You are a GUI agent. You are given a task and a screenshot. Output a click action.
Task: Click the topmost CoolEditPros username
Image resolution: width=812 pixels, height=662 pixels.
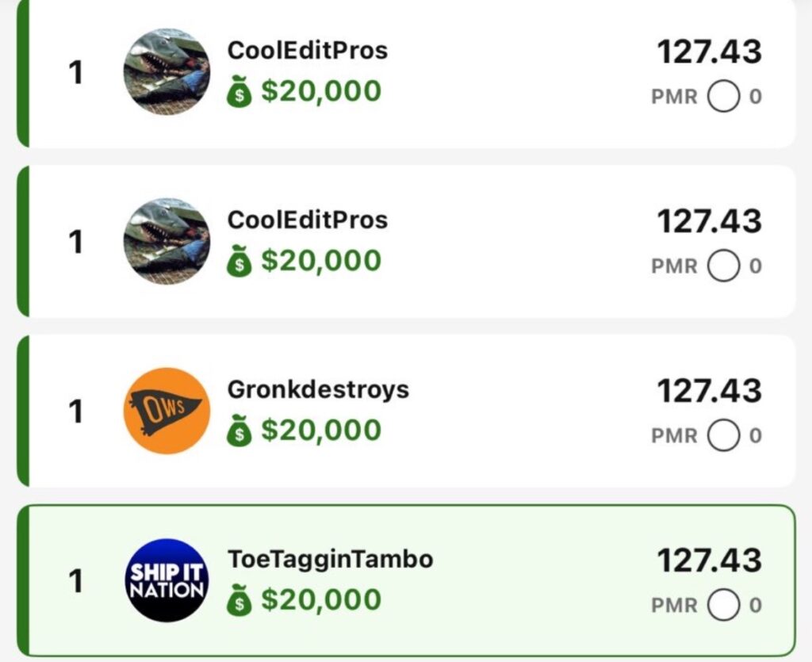(x=308, y=50)
